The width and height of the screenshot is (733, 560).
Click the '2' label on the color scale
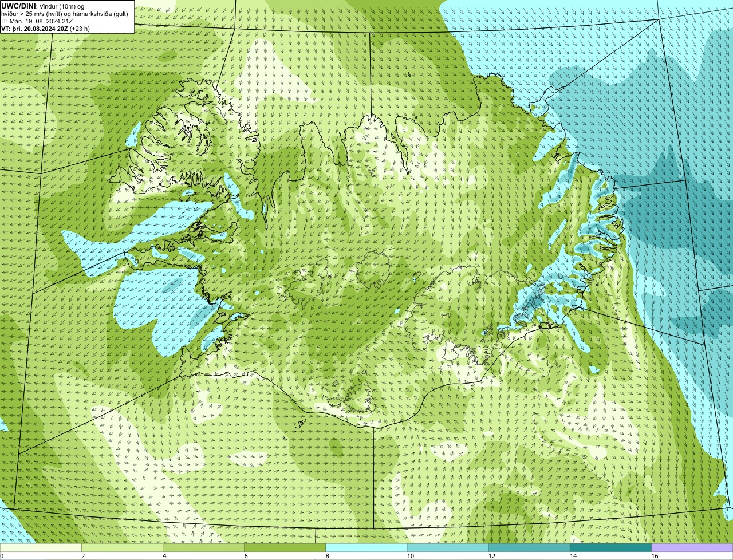click(x=83, y=556)
